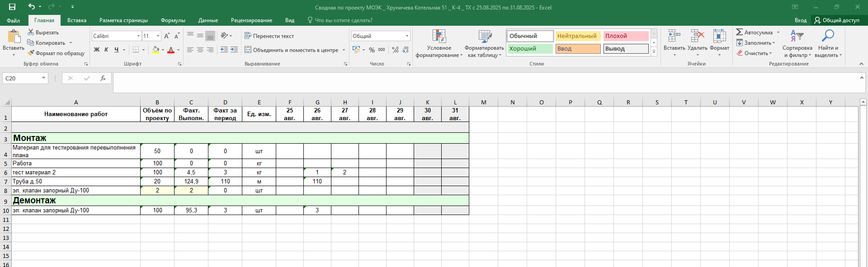This screenshot has width=868, height=267.
Task: Click the AutoSum sigma icon
Action: (x=740, y=32)
